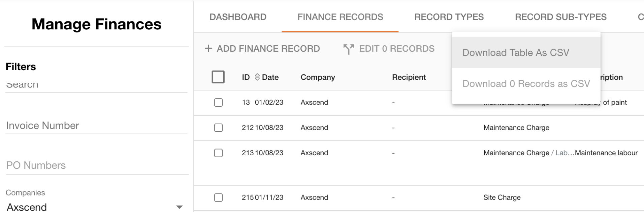Mark the checkbox for record 215
The image size is (644, 212).
(218, 197)
